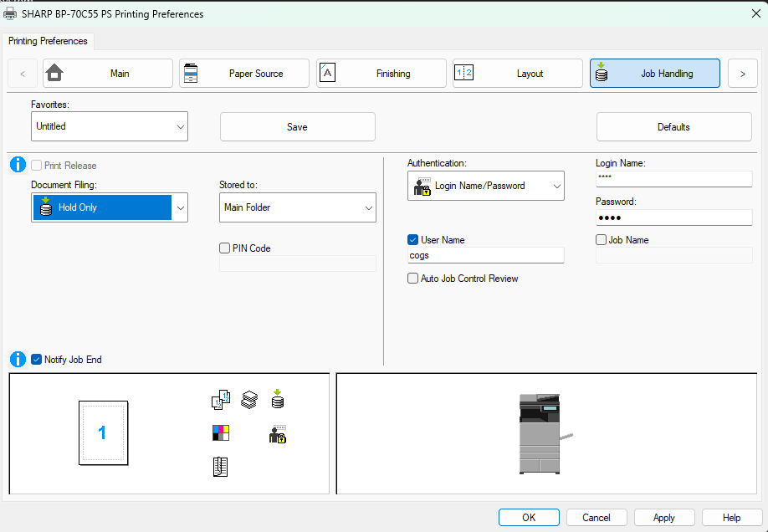Click the info icon beside Print Release
Screen dimensions: 768x532
coord(18,164)
